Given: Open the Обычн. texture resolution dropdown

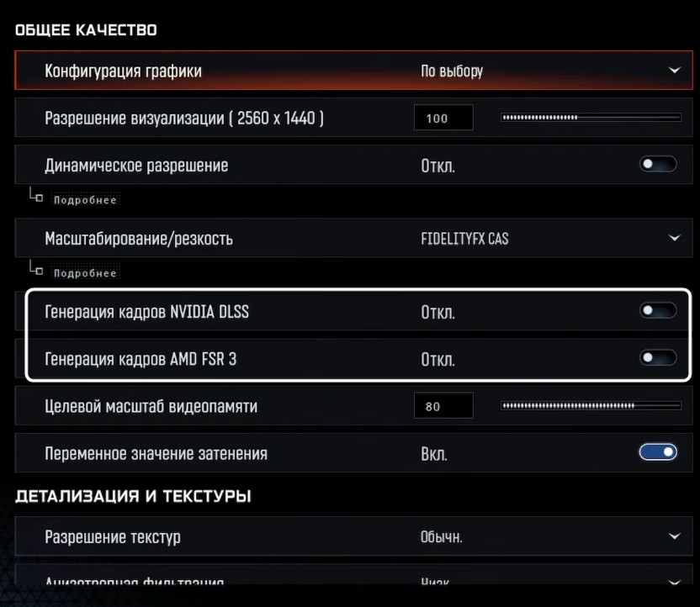Looking at the screenshot, I should click(442, 537).
